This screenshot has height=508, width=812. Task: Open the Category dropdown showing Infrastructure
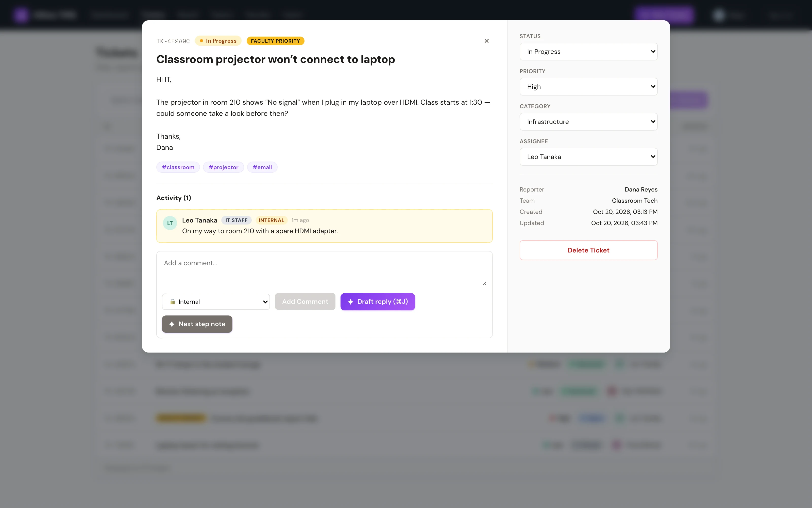(x=588, y=122)
